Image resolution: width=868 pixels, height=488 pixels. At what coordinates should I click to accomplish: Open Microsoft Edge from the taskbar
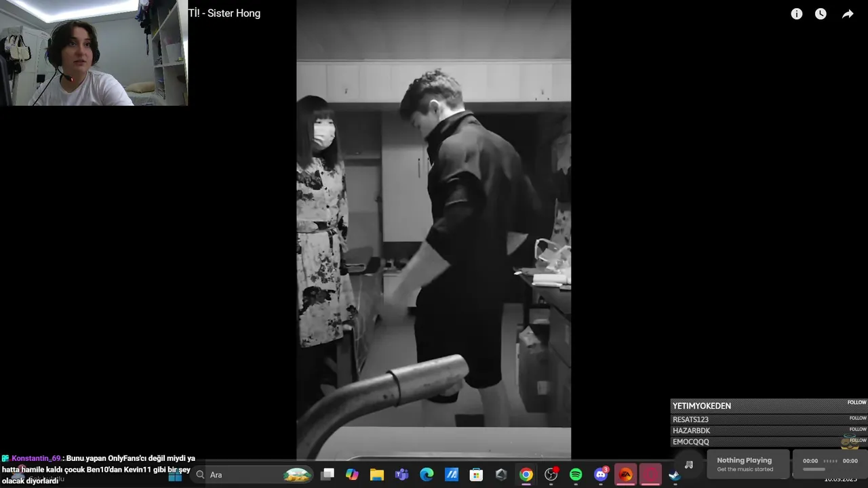coord(427,474)
